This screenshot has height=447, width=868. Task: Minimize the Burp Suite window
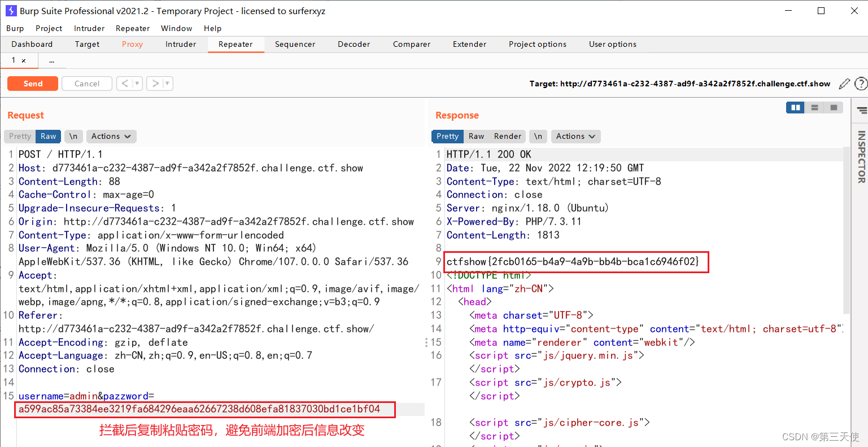pyautogui.click(x=788, y=11)
